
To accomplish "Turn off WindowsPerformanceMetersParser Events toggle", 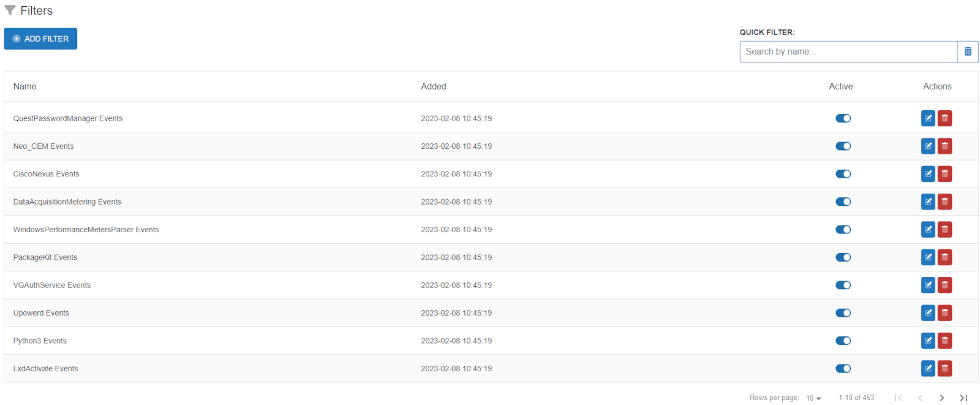I will (843, 230).
